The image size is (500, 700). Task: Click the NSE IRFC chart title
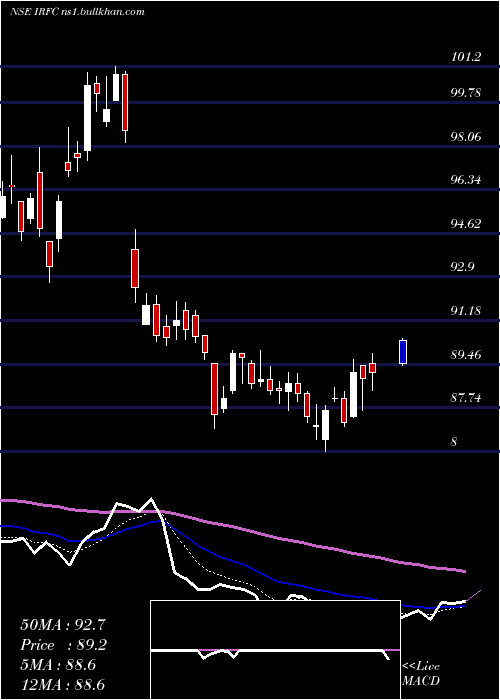click(x=77, y=12)
